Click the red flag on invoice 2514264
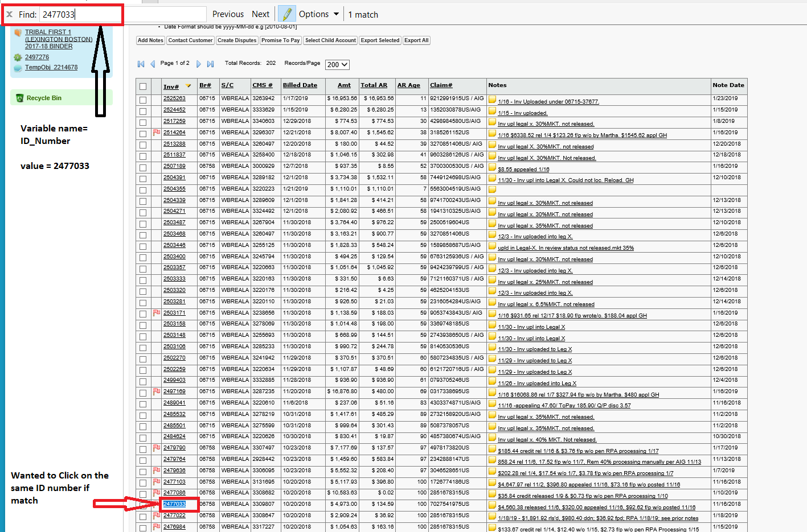807x532 pixels. click(x=156, y=133)
